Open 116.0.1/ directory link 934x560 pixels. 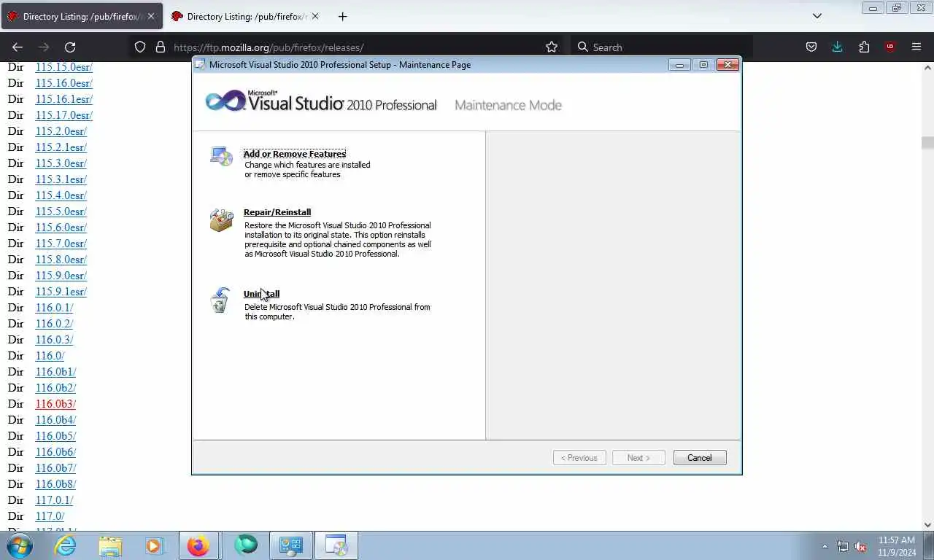54,308
